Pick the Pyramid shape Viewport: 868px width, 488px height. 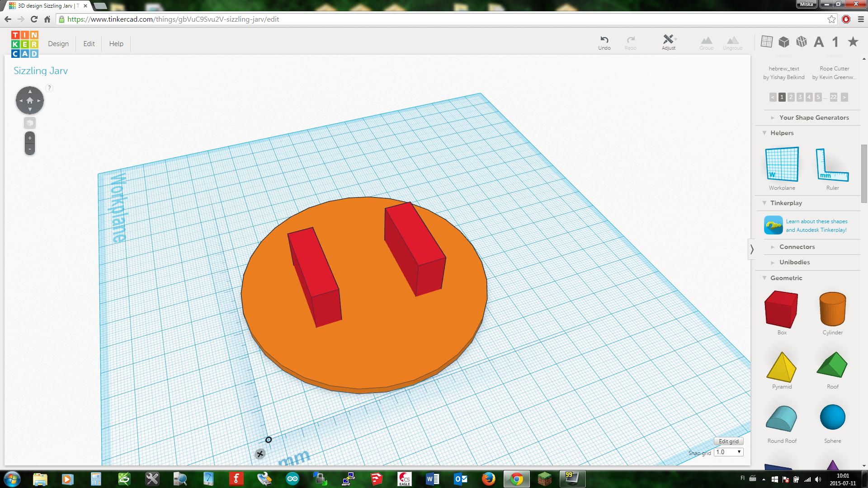[x=782, y=367]
